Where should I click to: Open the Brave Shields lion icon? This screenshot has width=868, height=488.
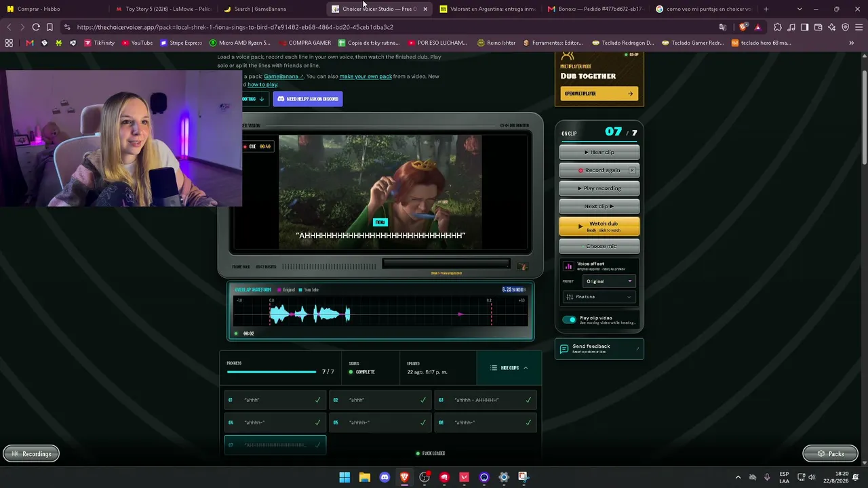pos(744,27)
